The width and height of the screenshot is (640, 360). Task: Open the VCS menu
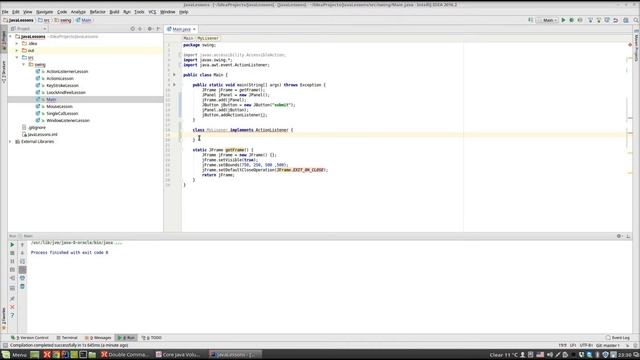point(152,12)
